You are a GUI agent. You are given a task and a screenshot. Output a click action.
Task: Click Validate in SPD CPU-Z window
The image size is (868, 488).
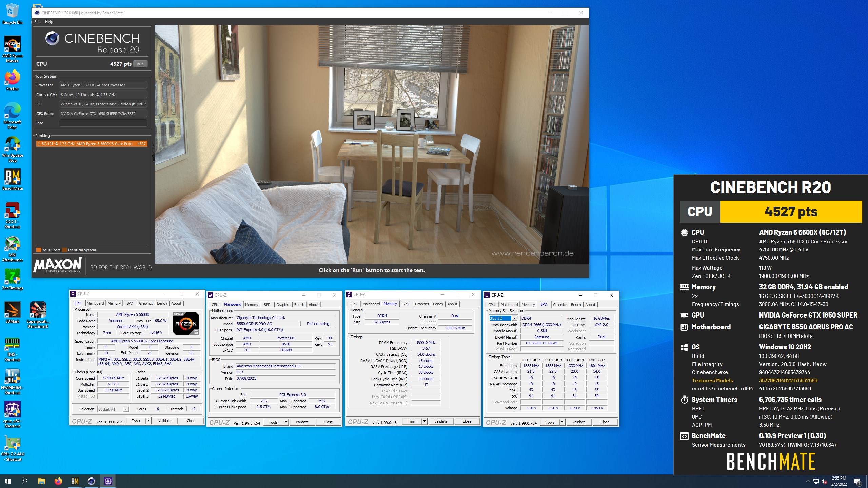coord(579,422)
